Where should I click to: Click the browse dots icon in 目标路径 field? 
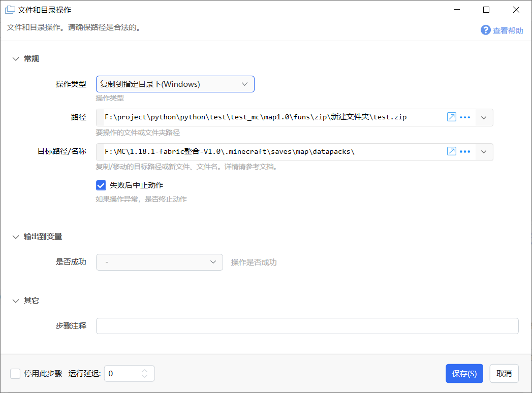(x=465, y=152)
